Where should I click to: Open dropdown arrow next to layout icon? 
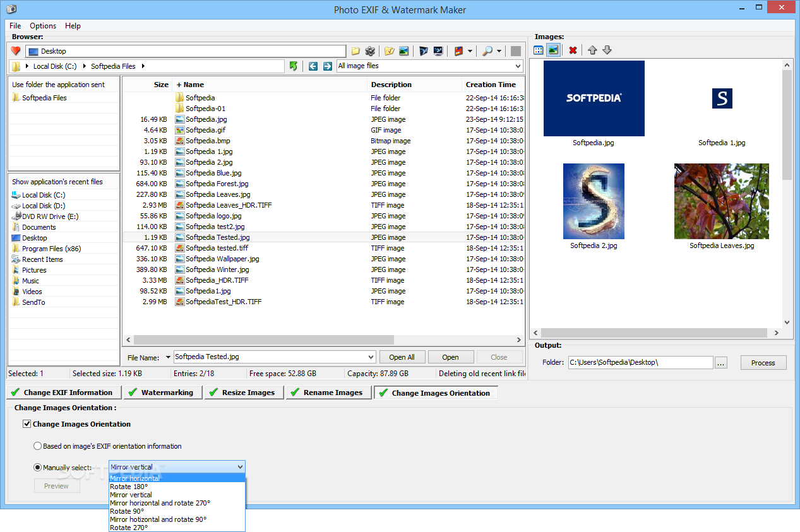click(470, 51)
